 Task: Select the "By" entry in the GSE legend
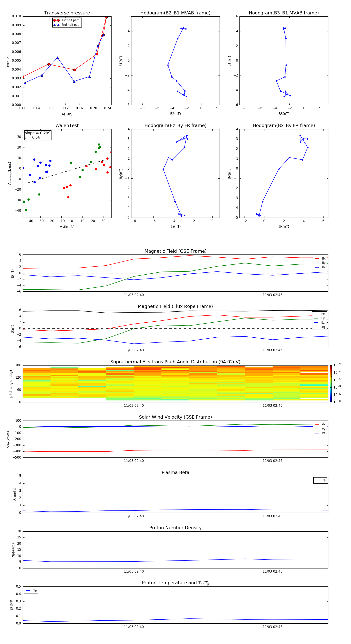320,263
